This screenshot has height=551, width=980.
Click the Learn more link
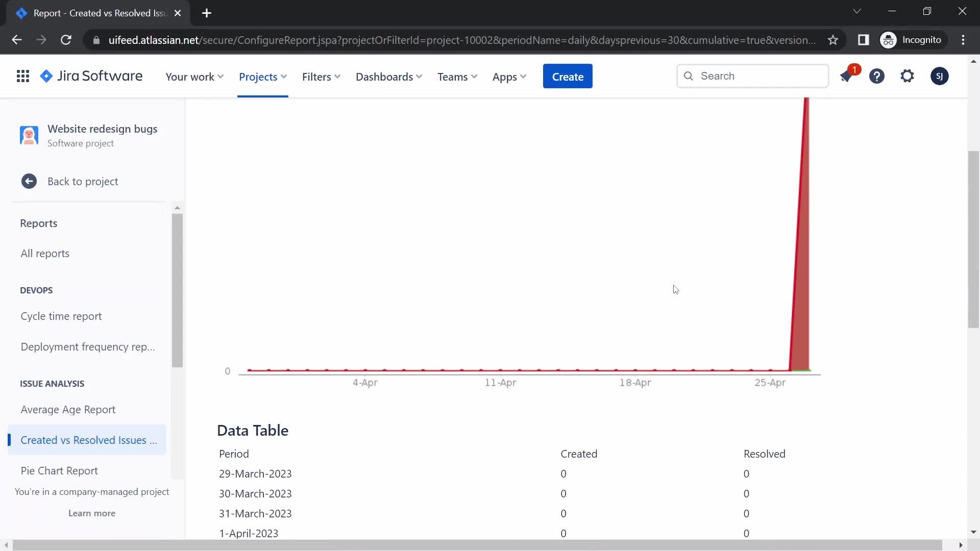(x=92, y=513)
